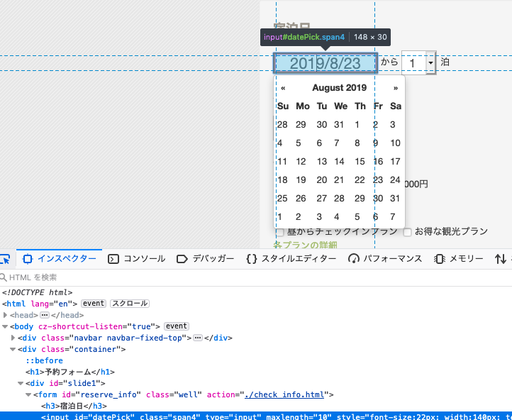Collapse the body element node

click(5, 326)
